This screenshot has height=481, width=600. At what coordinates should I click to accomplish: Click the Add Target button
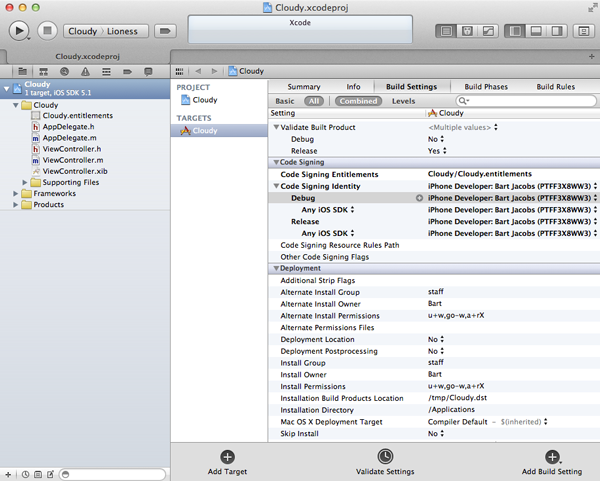(x=227, y=463)
